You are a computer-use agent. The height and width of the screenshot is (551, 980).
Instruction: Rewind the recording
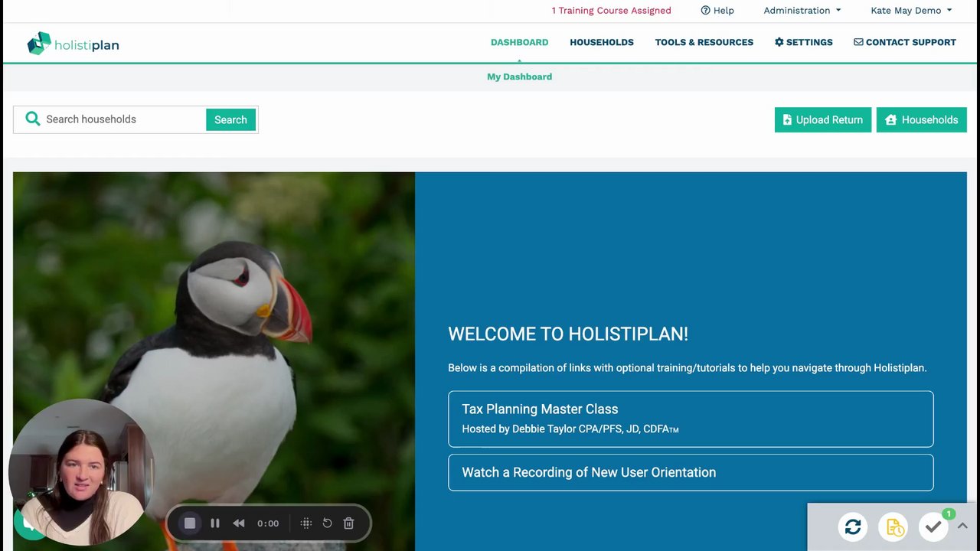pos(239,523)
